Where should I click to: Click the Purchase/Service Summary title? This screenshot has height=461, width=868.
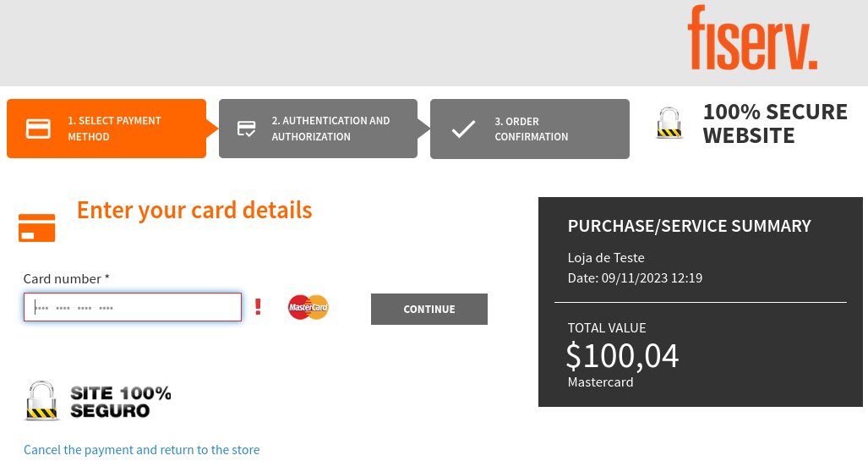pyautogui.click(x=689, y=226)
